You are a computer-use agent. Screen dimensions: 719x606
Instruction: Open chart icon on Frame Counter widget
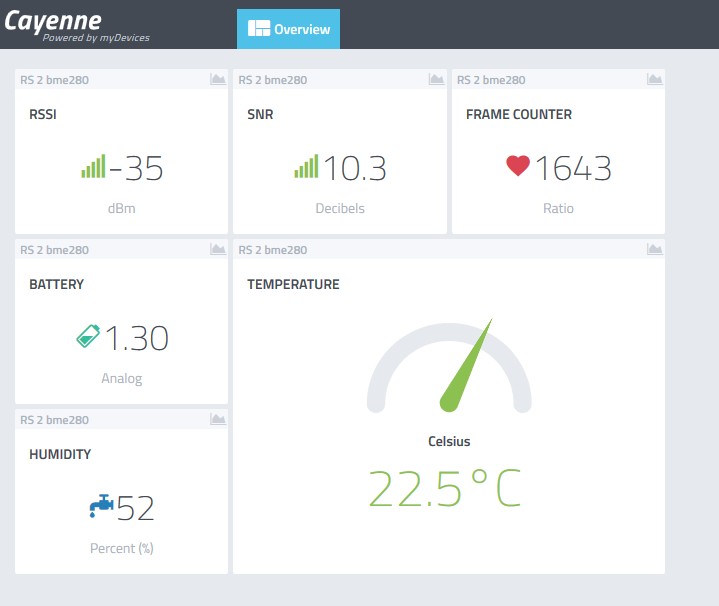[x=654, y=80]
